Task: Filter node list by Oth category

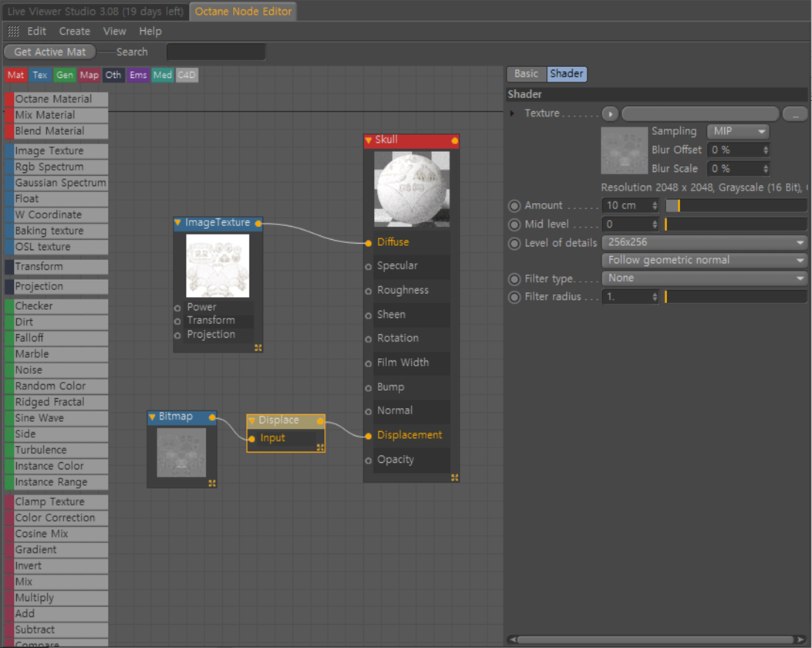Action: [113, 75]
